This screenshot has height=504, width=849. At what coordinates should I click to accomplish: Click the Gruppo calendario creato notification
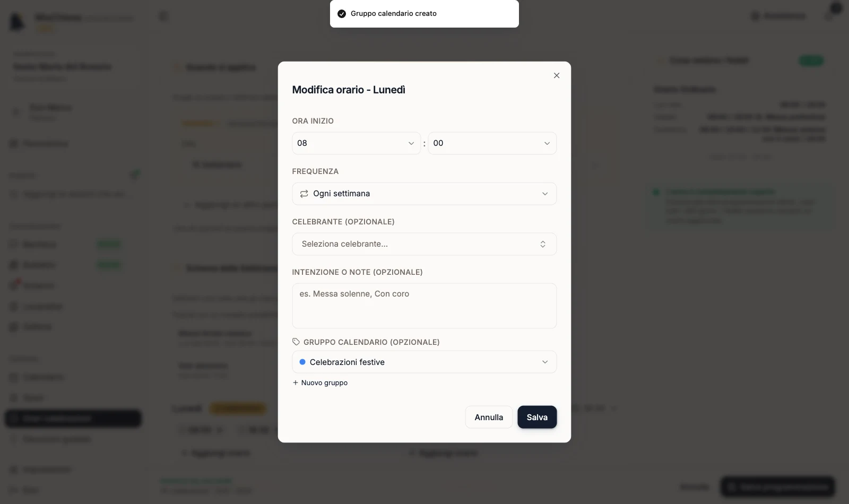click(424, 14)
